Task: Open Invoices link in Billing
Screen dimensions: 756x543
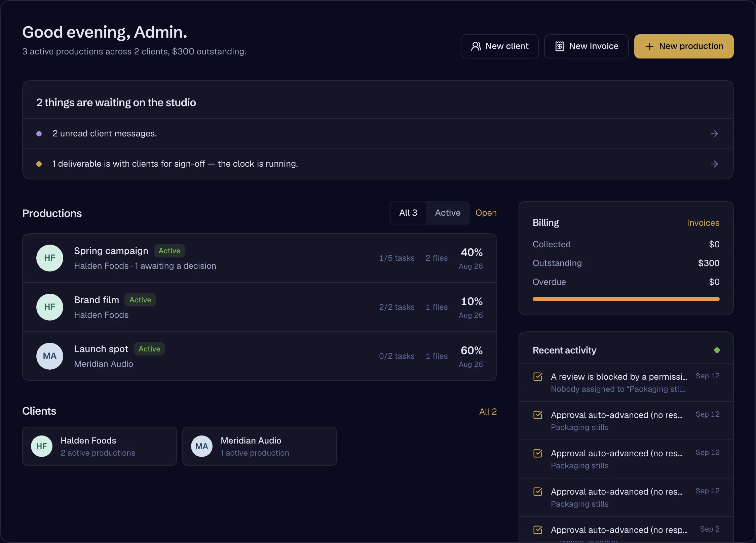Action: click(703, 223)
